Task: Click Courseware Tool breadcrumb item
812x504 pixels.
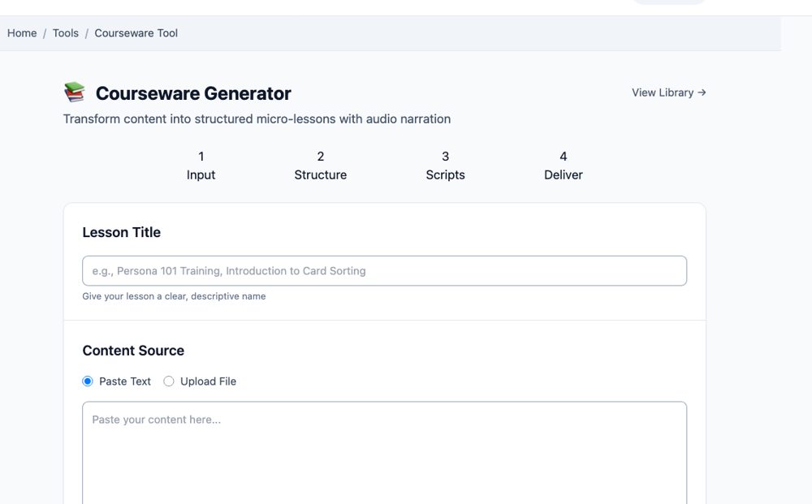Action: pos(136,33)
